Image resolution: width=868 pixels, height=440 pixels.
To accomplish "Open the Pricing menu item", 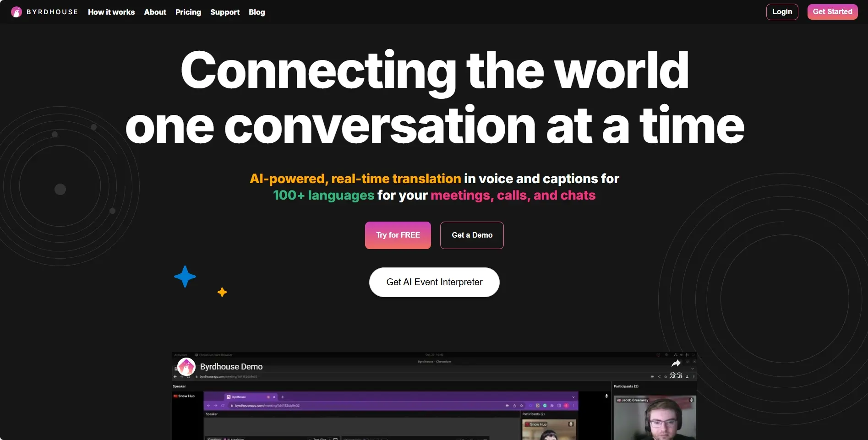I will pyautogui.click(x=188, y=12).
